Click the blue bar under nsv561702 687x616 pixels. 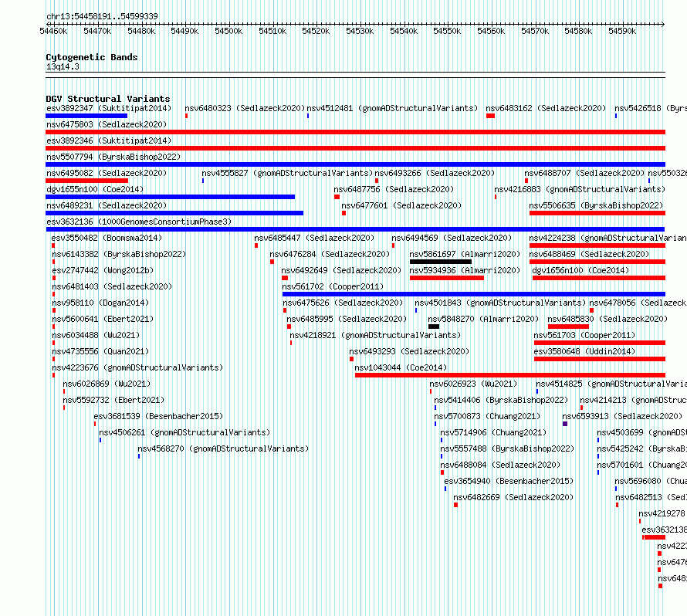pos(474,294)
